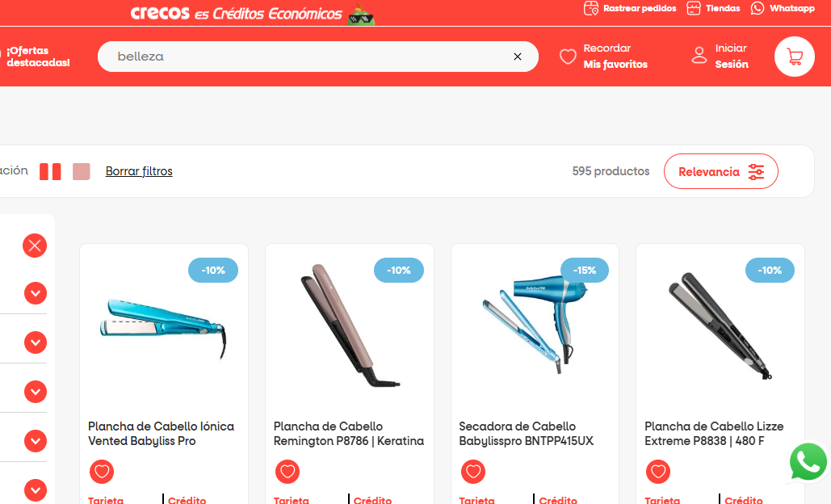Favorite the Lizze Extreme P8838 plancha
831x504 pixels.
coord(658,471)
